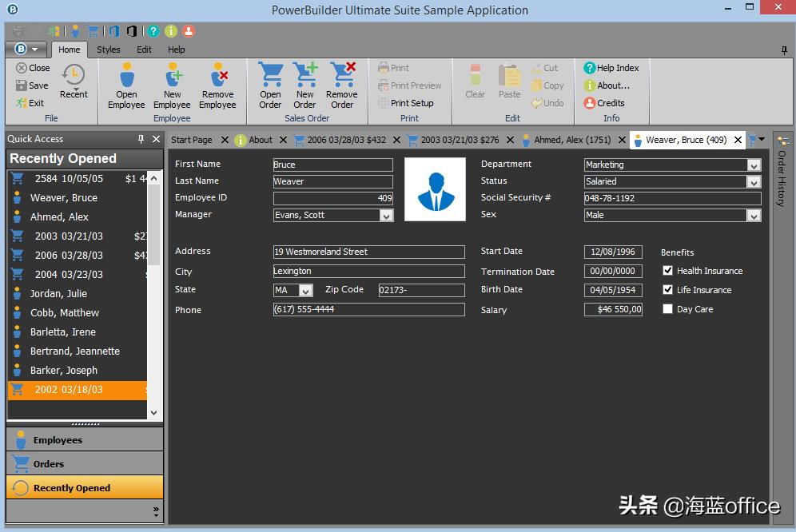This screenshot has width=796, height=532.
Task: Click the shopping cart quick access icon
Action: [x=93, y=30]
